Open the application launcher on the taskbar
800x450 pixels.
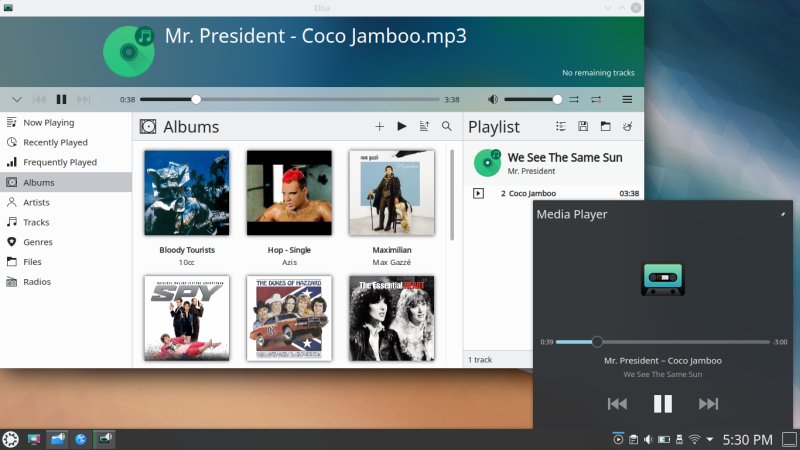(10, 439)
